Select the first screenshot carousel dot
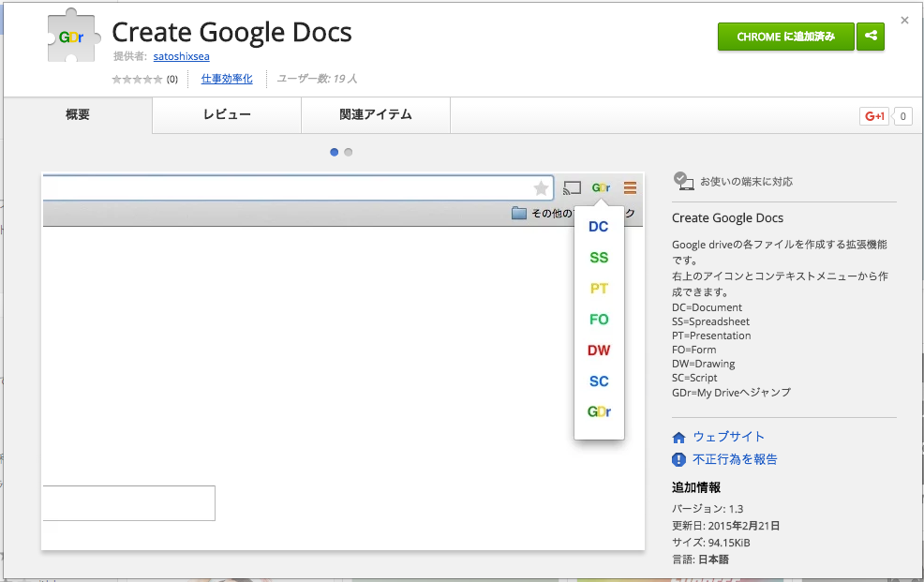 pyautogui.click(x=335, y=152)
